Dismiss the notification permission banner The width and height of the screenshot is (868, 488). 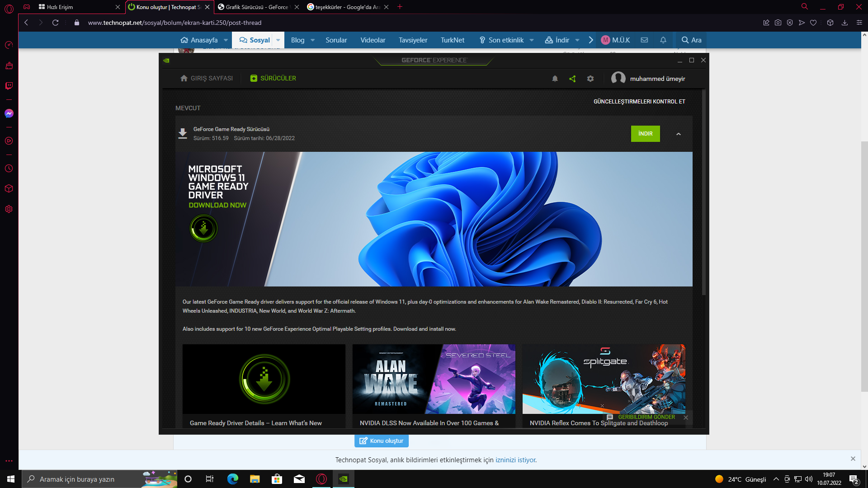pos(853,459)
